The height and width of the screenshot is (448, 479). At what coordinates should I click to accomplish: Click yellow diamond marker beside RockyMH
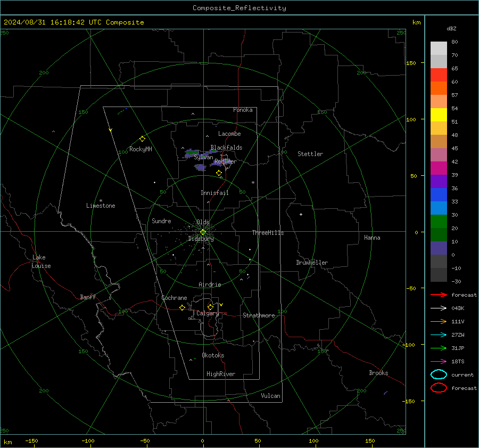(142, 139)
